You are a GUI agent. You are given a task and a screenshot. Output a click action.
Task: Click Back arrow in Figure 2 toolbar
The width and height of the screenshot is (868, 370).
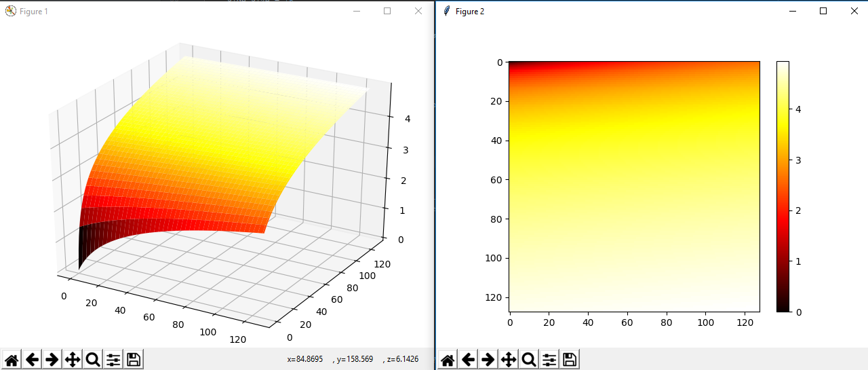coord(468,360)
